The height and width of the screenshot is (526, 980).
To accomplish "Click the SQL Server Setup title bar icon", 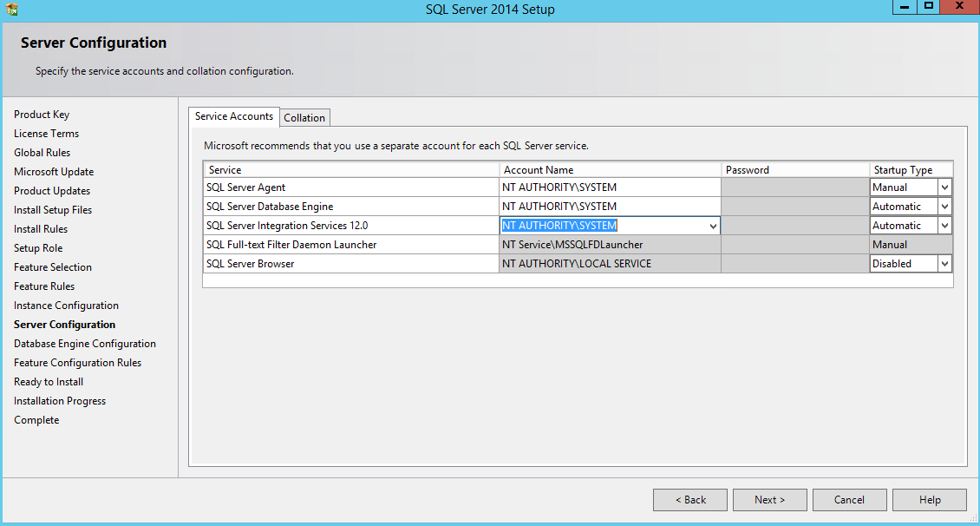I will click(11, 10).
